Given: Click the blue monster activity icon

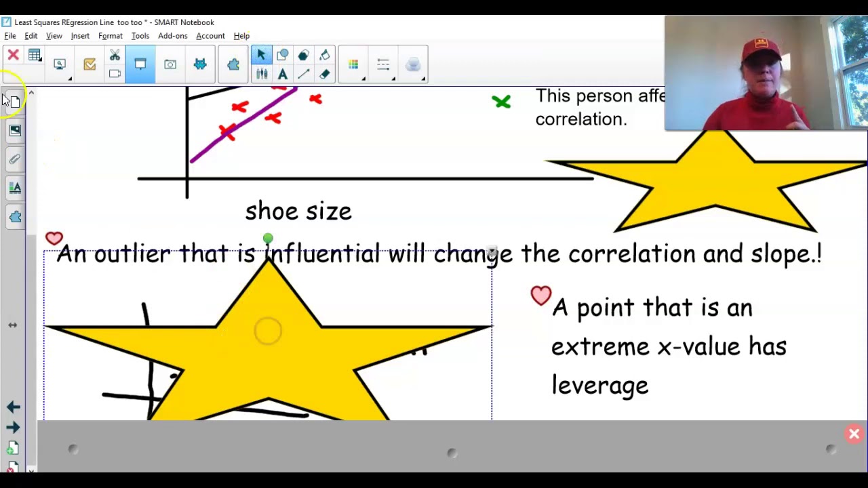Looking at the screenshot, I should [x=200, y=64].
